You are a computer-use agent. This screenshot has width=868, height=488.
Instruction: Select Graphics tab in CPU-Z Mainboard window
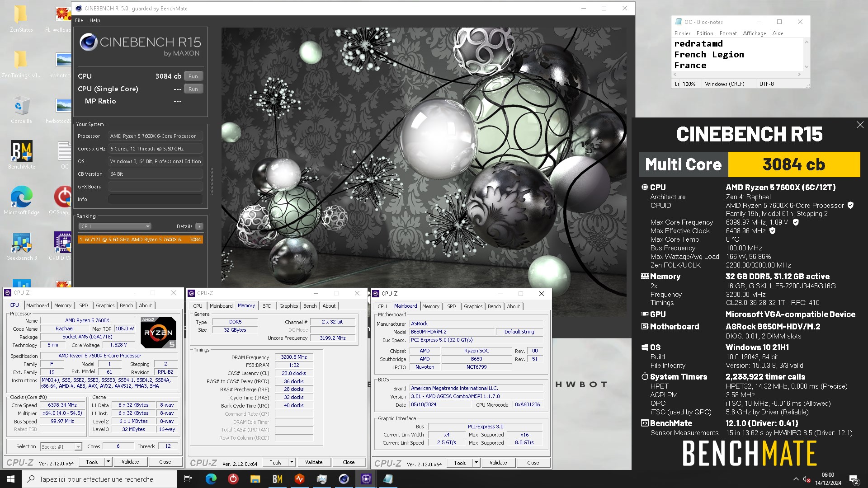473,306
